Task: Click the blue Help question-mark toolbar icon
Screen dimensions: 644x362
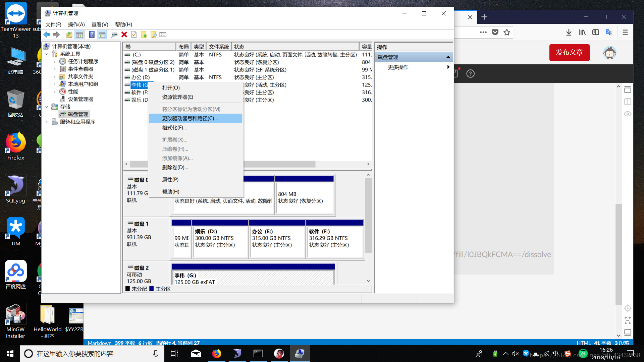Action: (x=92, y=35)
